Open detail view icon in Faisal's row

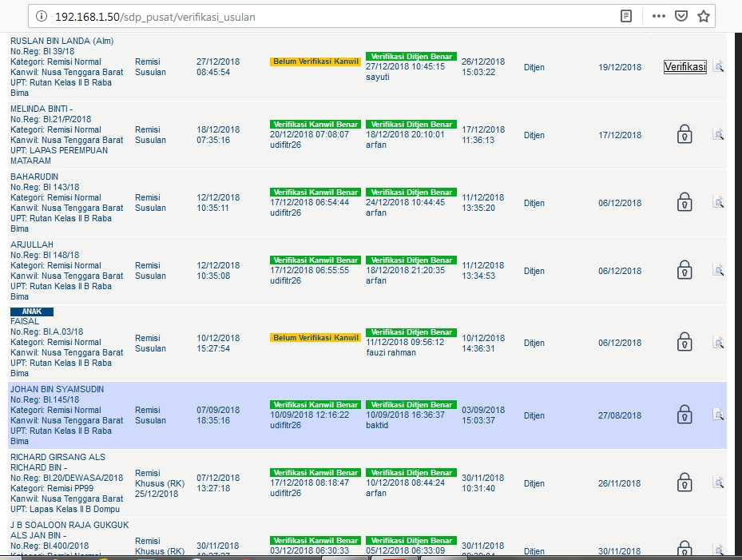coord(718,342)
